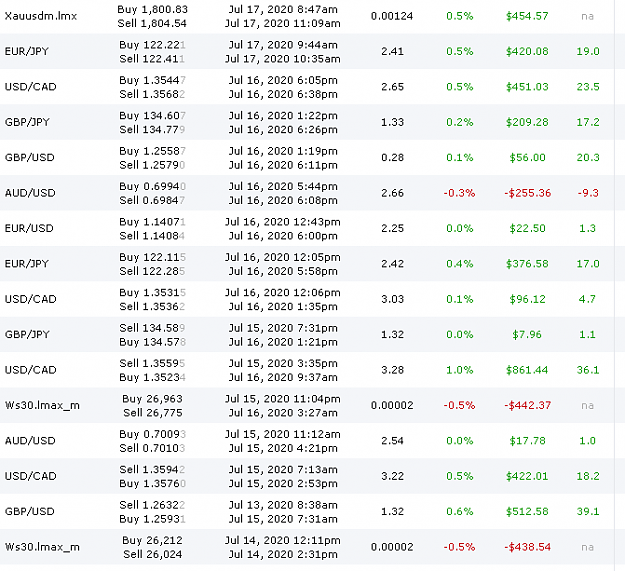This screenshot has width=625, height=571.
Task: Click the $451.03 profit on USD/CAD
Action: (527, 87)
